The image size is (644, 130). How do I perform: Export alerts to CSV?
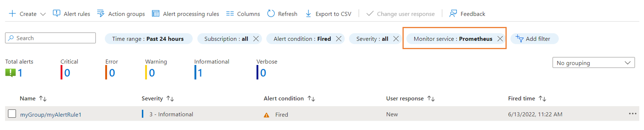point(328,14)
